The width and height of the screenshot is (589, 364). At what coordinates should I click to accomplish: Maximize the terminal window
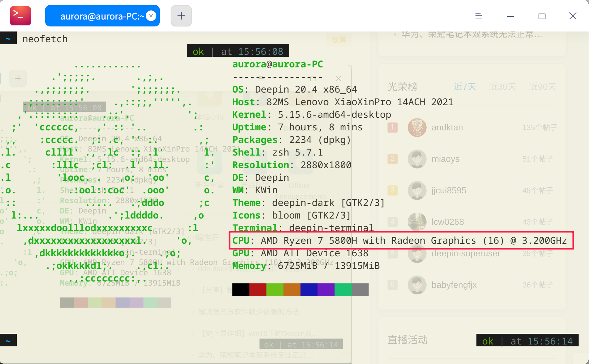coord(542,16)
